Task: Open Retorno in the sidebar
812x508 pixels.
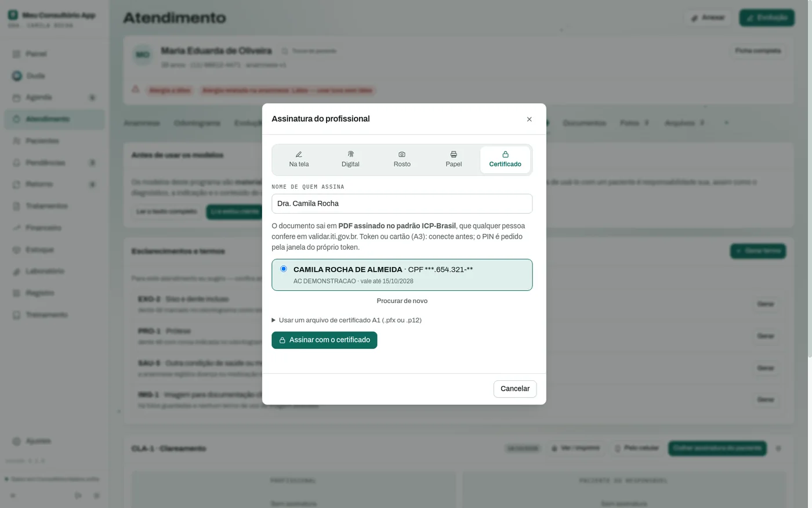Action: (x=55, y=184)
